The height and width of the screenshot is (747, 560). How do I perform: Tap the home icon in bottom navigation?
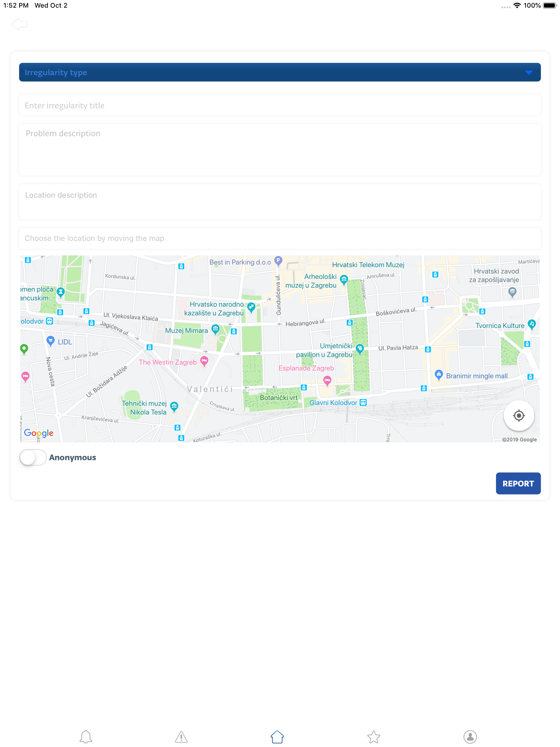[277, 737]
